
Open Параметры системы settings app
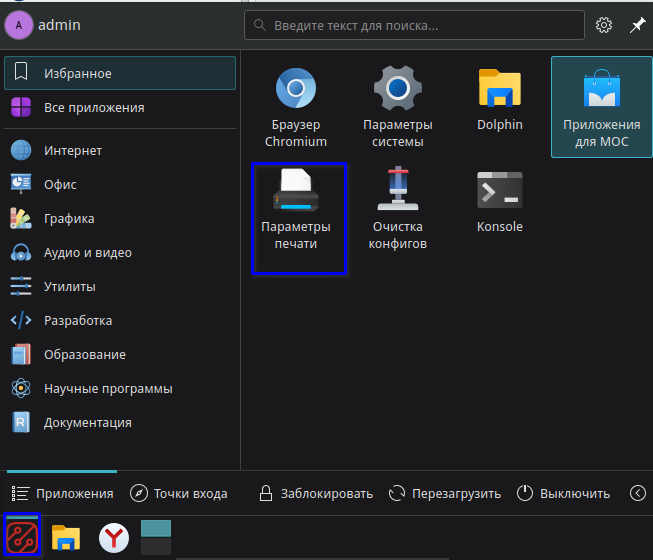(398, 106)
